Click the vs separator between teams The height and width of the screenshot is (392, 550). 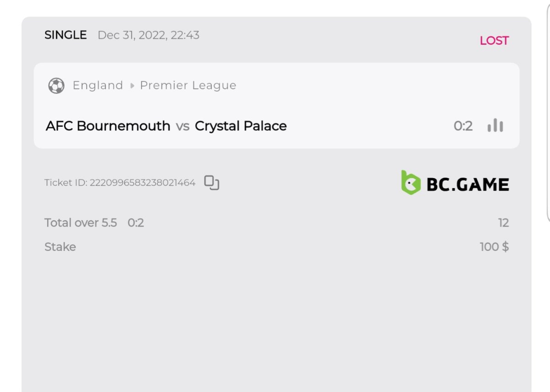point(182,126)
